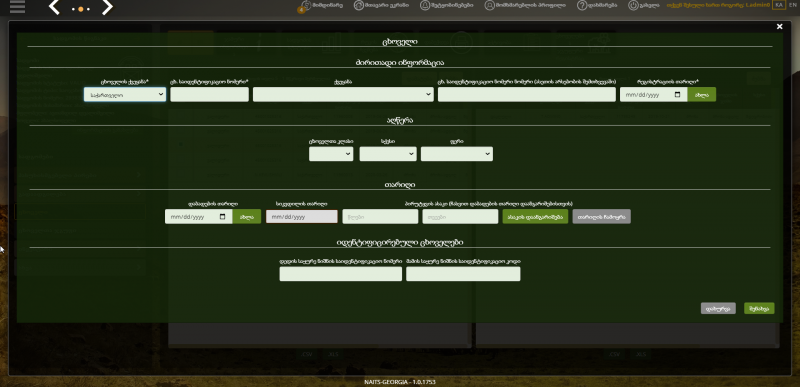Open the animal country dropdown showing საქართველო
The height and width of the screenshot is (387, 800).
[125, 94]
